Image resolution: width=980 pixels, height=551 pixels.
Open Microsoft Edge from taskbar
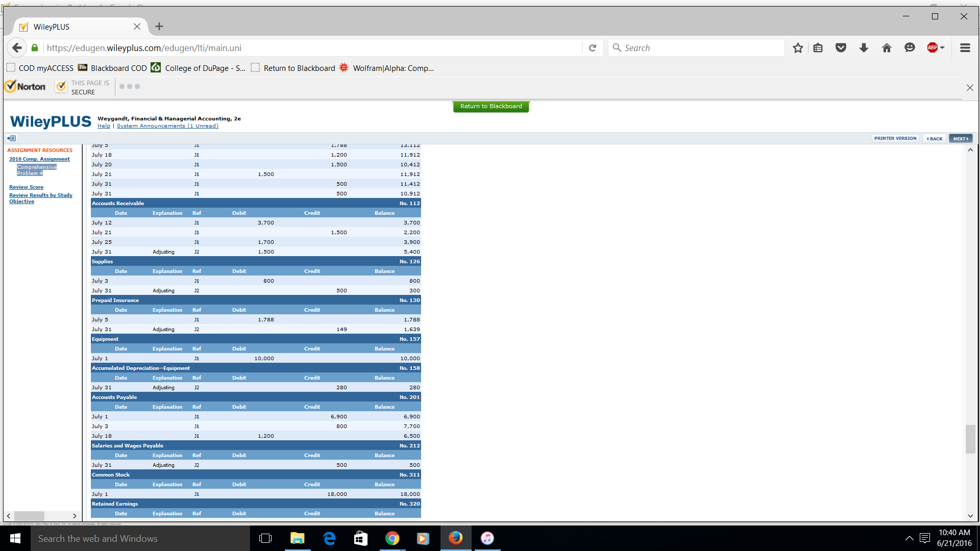[x=329, y=538]
